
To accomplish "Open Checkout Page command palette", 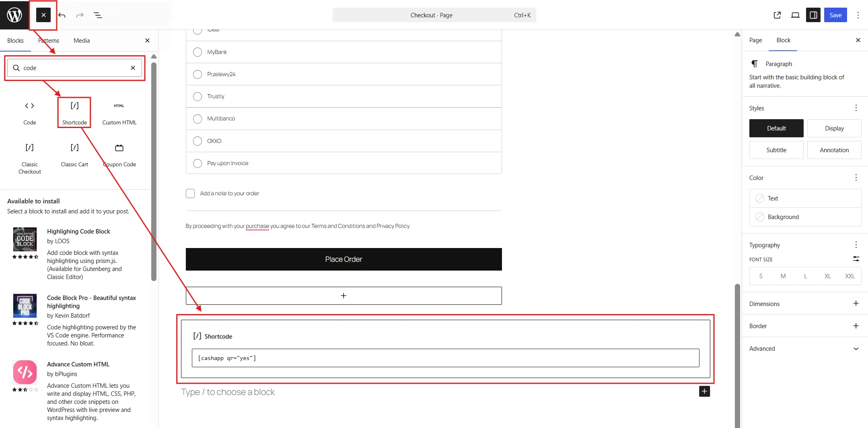I will (434, 15).
